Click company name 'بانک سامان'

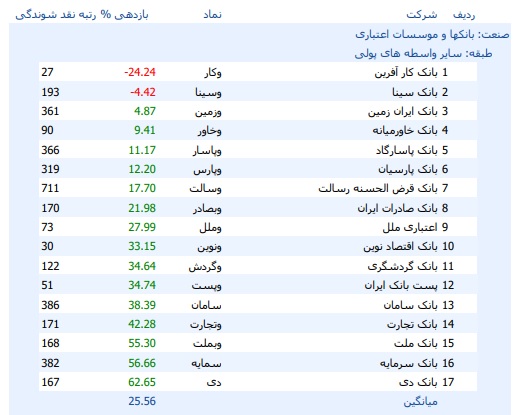pos(410,305)
